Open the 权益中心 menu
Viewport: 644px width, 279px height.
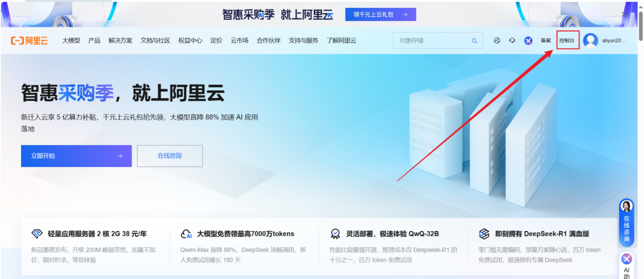(x=190, y=40)
